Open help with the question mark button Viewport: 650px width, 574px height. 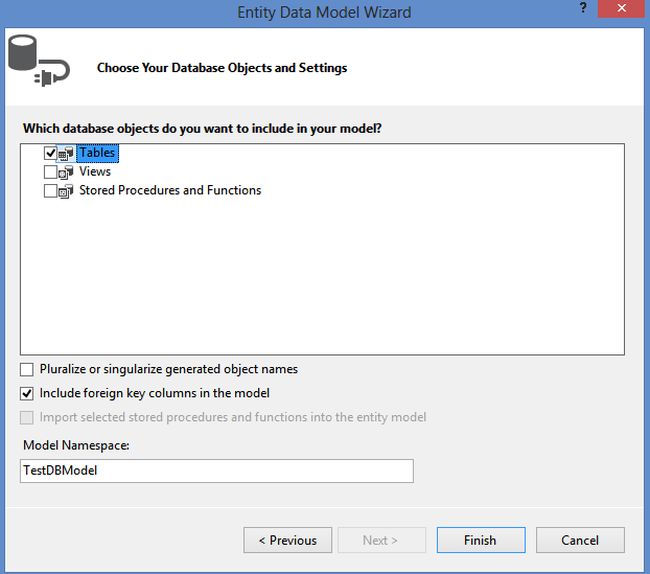582,9
